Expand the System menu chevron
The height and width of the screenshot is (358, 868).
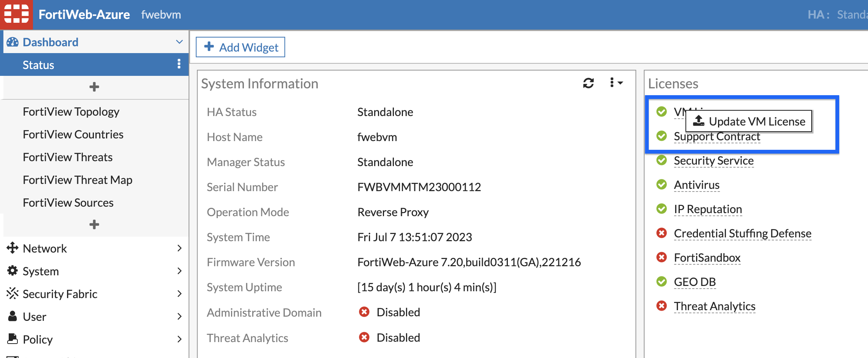click(x=180, y=271)
